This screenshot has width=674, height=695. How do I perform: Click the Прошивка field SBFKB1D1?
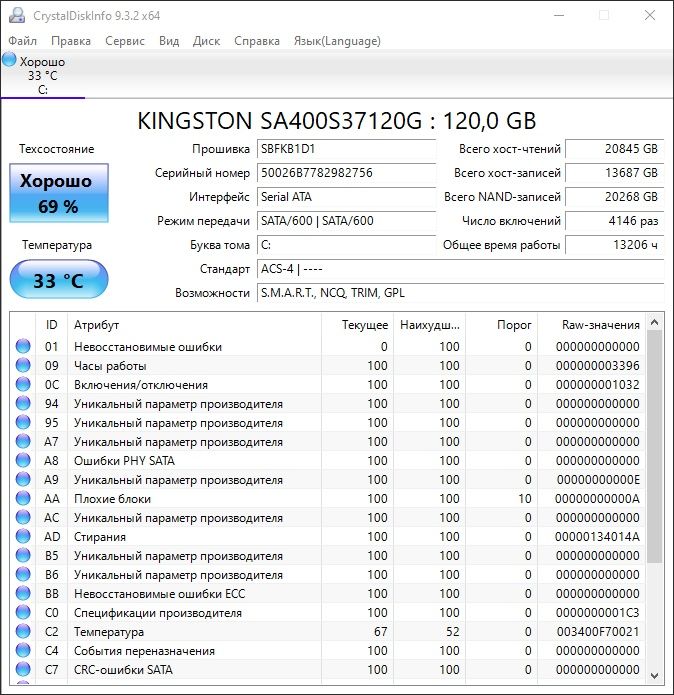click(x=346, y=149)
